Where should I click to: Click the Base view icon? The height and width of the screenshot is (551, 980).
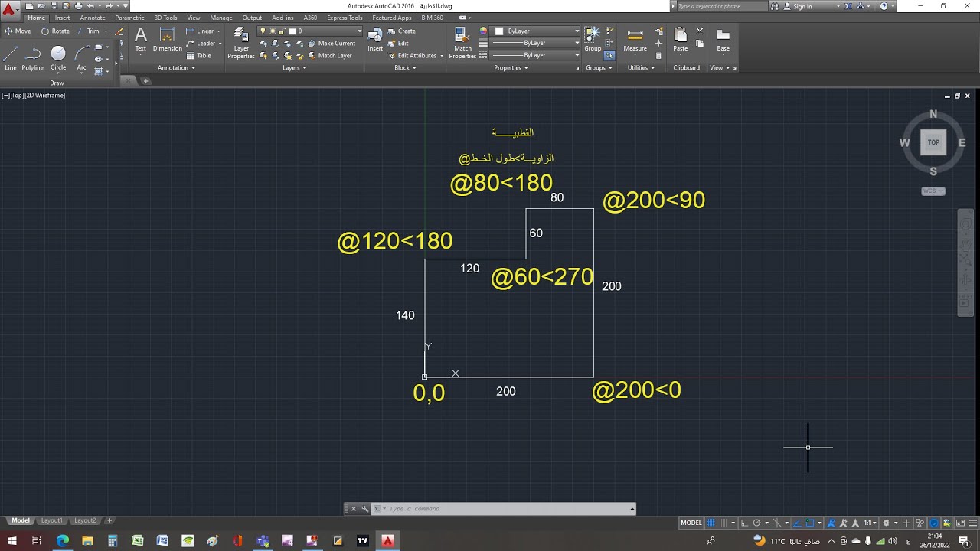(x=723, y=40)
